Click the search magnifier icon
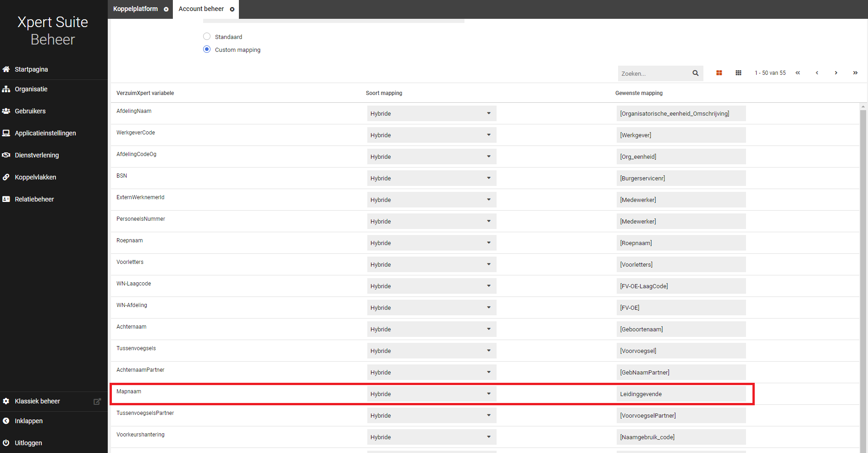 coord(695,73)
